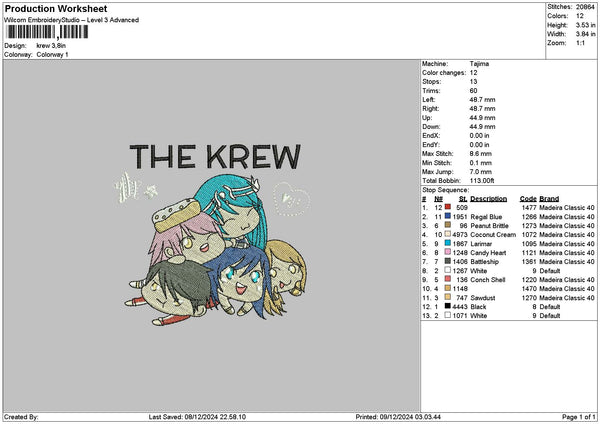
Task: Click the White swatch in stop row 8
Action: pos(448,270)
